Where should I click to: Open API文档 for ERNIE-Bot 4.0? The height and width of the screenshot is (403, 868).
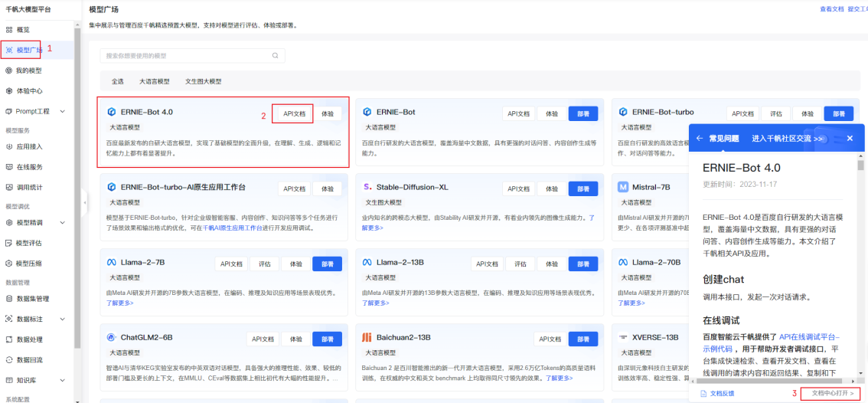tap(295, 113)
